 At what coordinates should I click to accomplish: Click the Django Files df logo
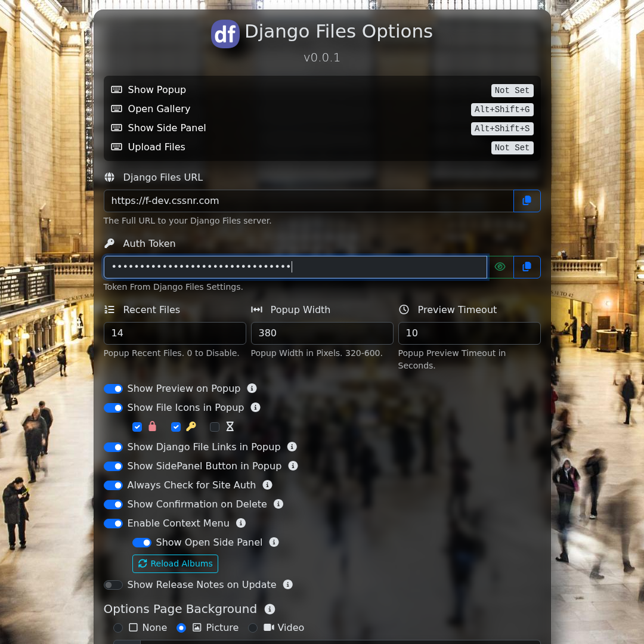coord(225,34)
